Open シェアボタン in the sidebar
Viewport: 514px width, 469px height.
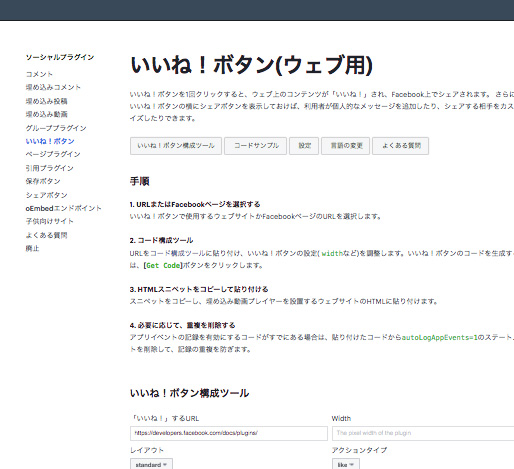tap(46, 195)
